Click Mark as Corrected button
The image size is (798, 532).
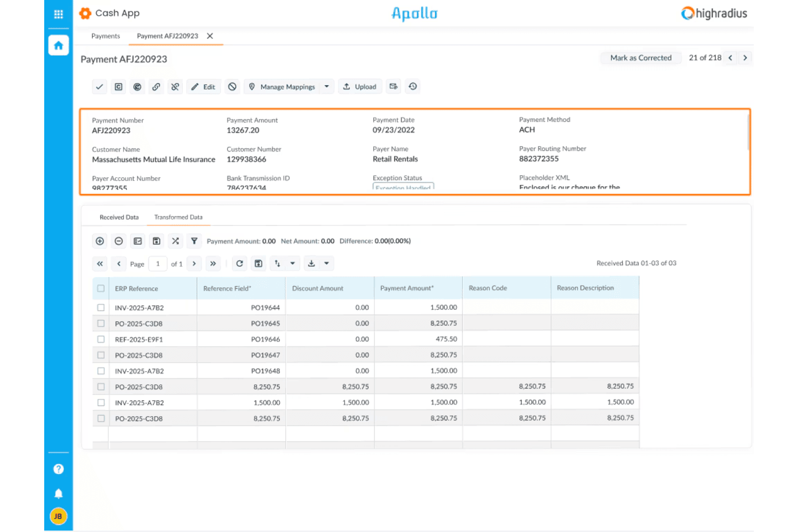click(641, 58)
